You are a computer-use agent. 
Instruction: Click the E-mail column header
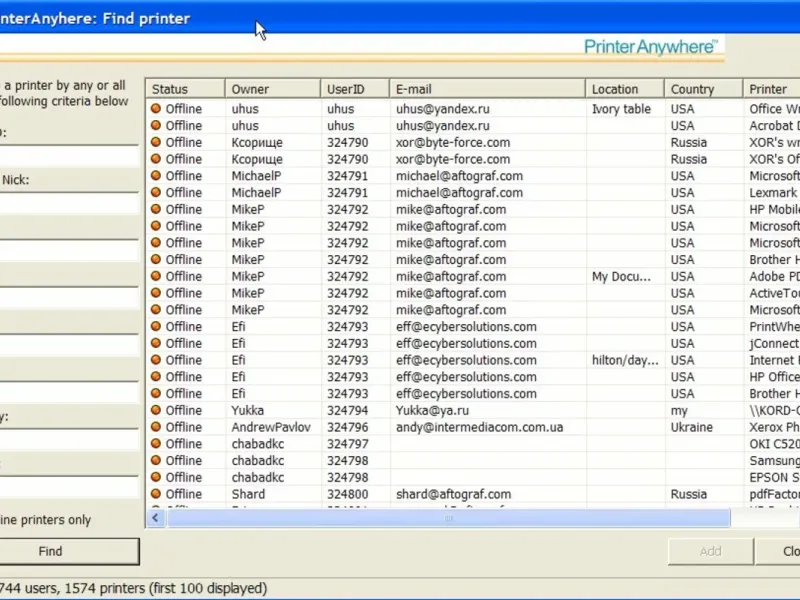pyautogui.click(x=487, y=89)
